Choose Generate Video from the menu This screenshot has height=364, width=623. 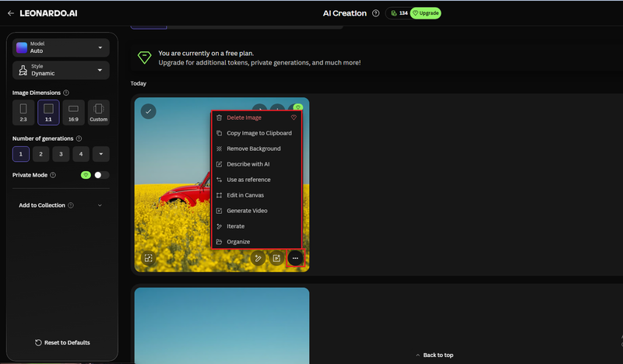coord(256,210)
